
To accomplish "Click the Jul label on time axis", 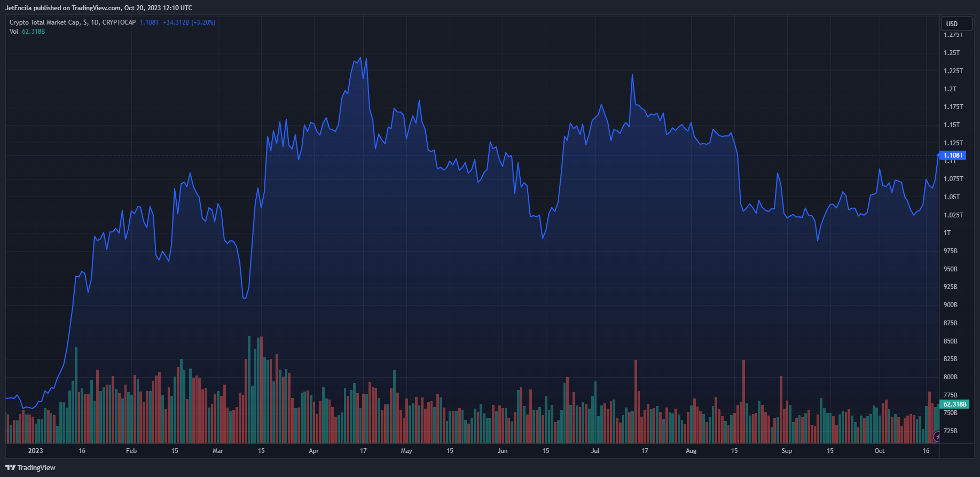I will (x=595, y=451).
